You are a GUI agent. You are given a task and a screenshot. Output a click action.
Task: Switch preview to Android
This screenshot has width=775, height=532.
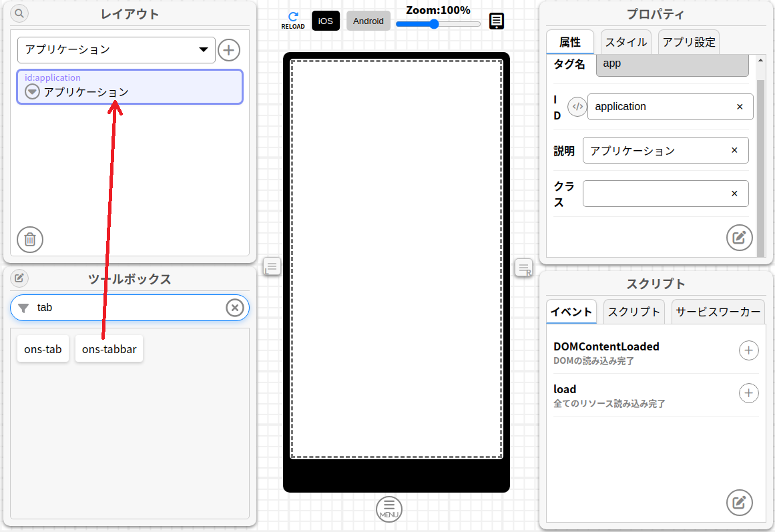[x=368, y=21]
